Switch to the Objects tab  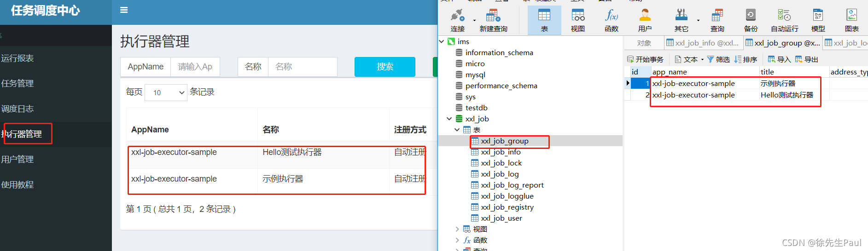point(644,43)
